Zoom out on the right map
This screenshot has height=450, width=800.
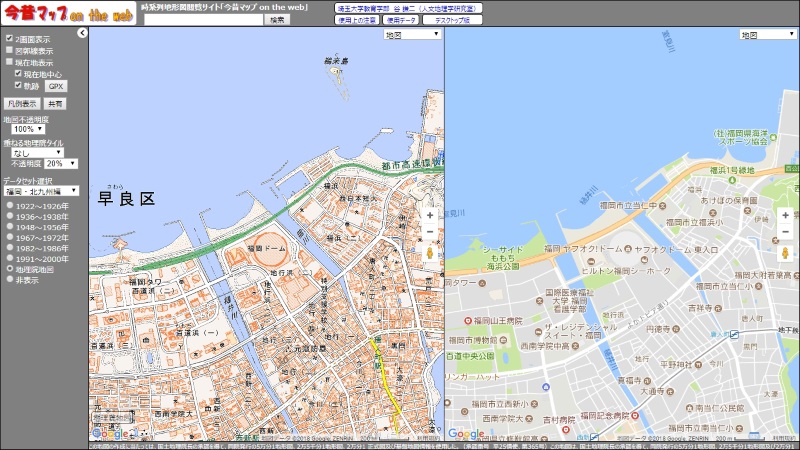tap(785, 233)
